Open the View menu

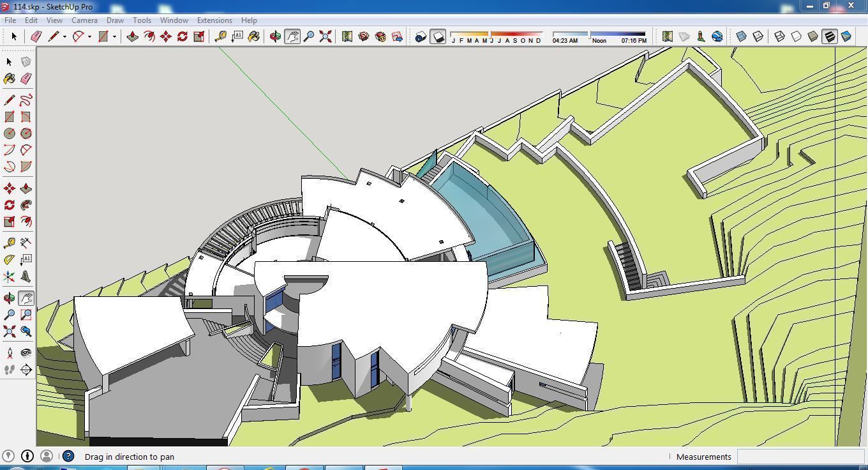coord(54,20)
